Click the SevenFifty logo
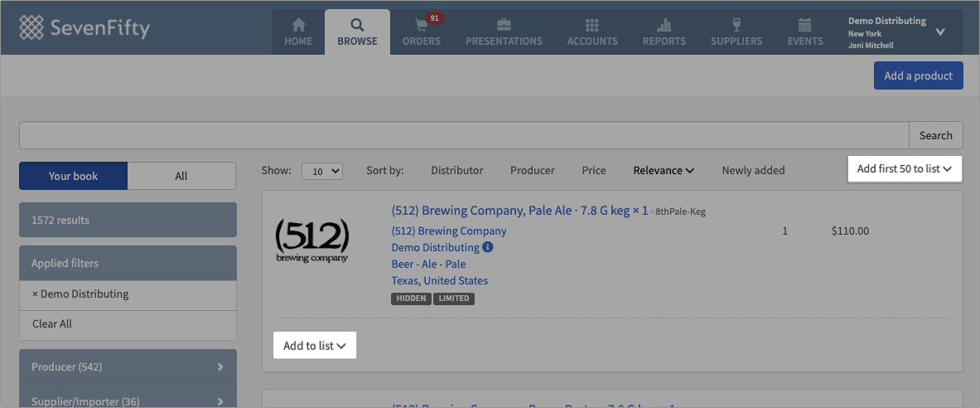The height and width of the screenshot is (408, 980). click(x=84, y=28)
